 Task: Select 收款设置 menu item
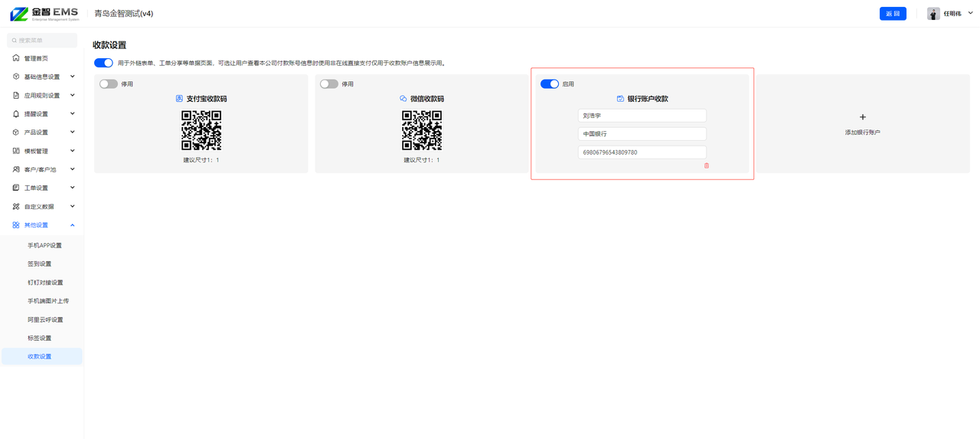click(x=42, y=356)
